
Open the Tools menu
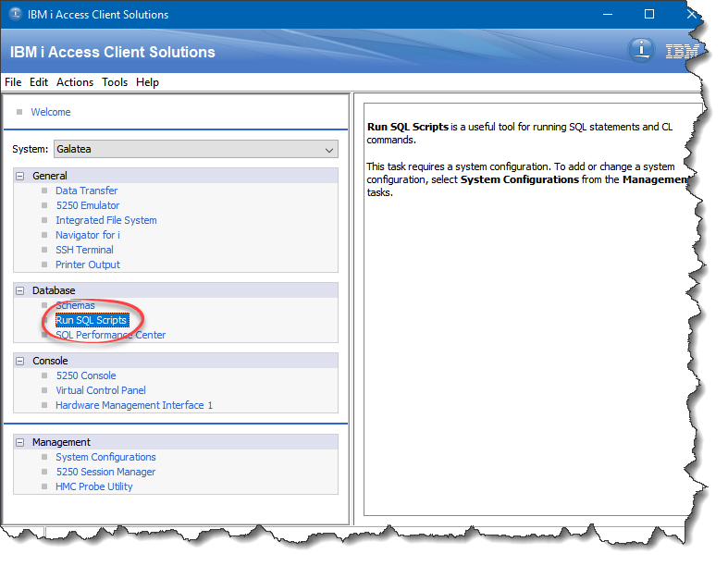point(115,82)
